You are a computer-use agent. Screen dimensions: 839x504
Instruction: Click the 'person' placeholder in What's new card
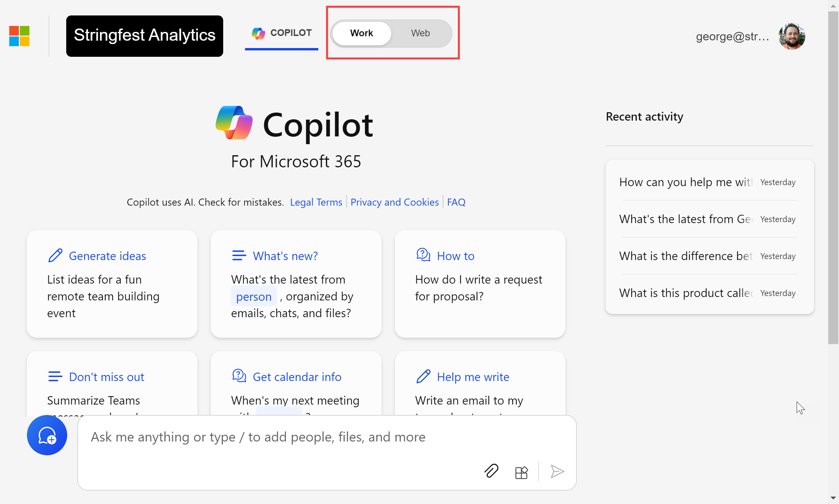coord(254,296)
